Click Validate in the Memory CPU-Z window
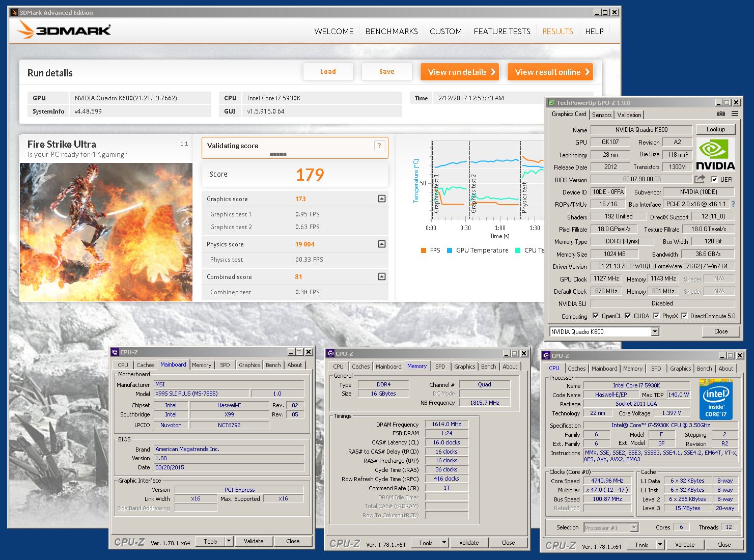 pyautogui.click(x=469, y=543)
